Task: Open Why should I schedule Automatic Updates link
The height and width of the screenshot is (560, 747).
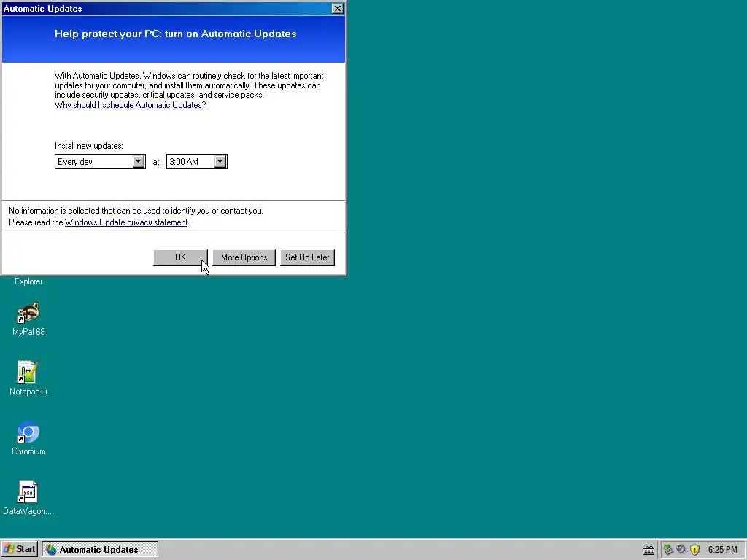Action: coord(130,105)
